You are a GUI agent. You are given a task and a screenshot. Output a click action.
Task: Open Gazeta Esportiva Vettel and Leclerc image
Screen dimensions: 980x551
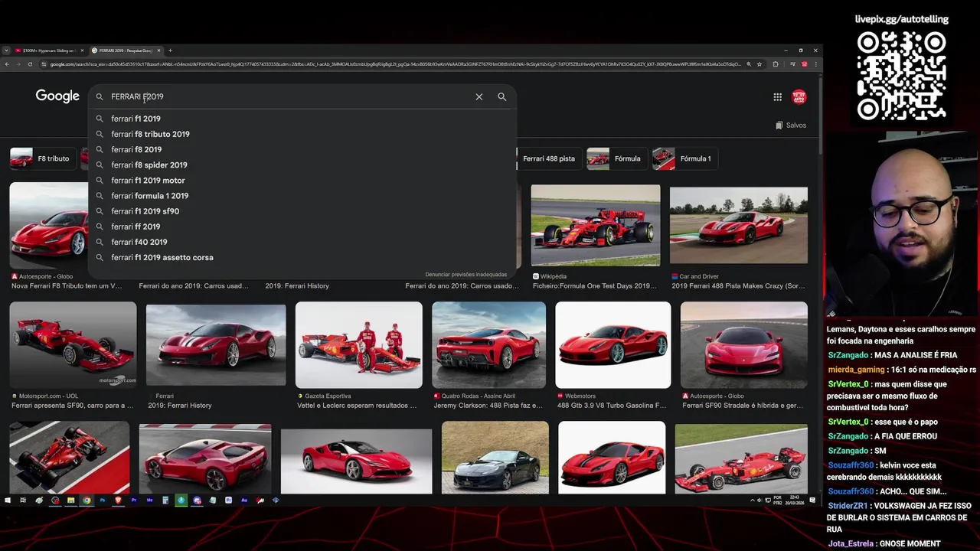[358, 344]
